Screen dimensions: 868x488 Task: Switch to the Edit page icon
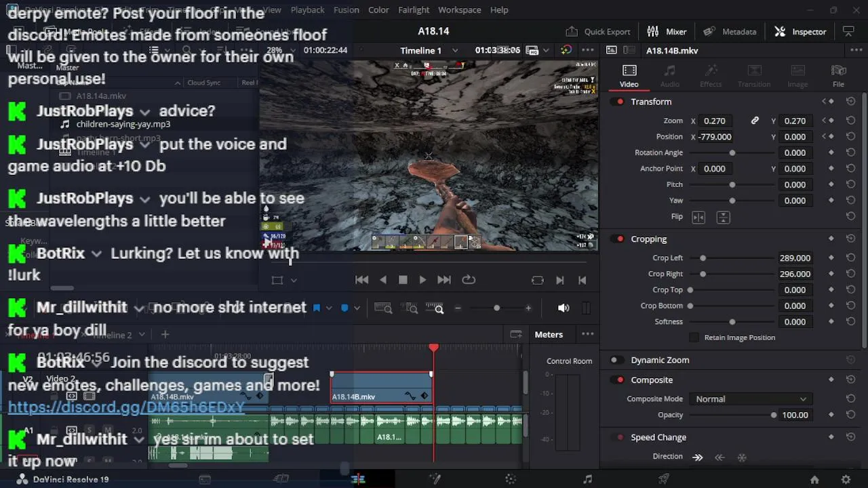tap(358, 479)
